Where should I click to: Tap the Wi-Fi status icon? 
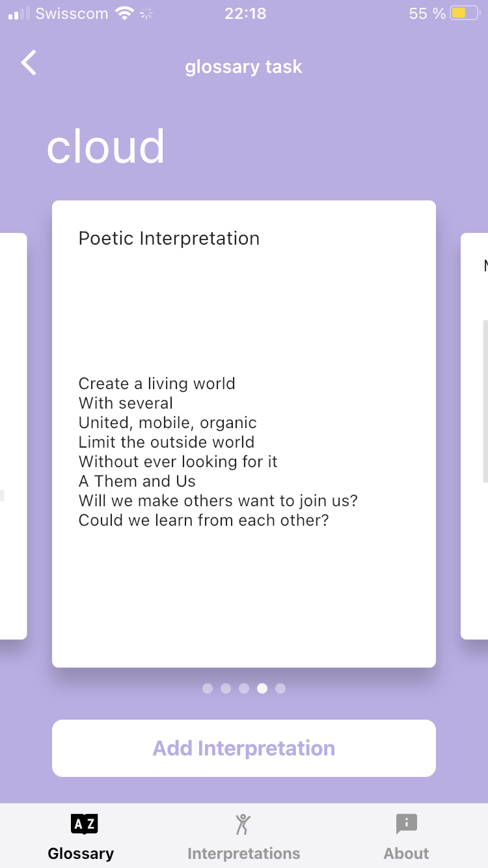point(124,13)
